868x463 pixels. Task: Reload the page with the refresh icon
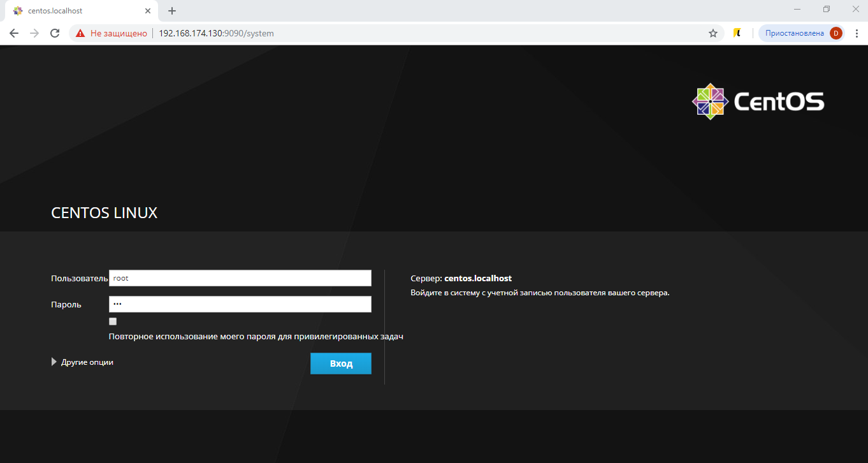(55, 33)
